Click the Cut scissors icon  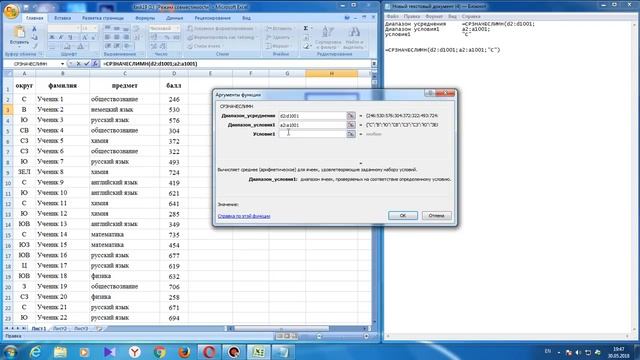pos(34,29)
